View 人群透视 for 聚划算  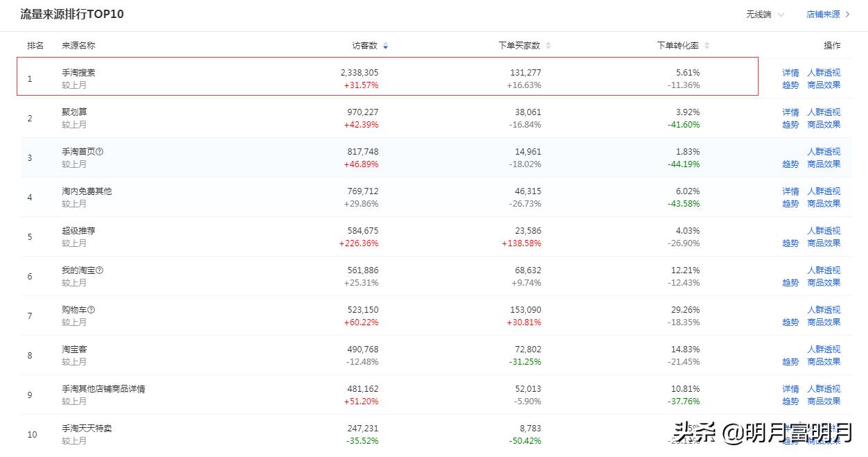(824, 112)
